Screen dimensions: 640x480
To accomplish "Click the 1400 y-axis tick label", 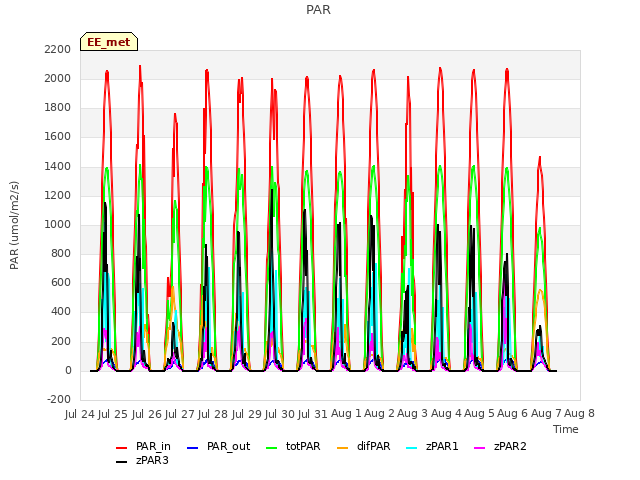I will pyautogui.click(x=58, y=166).
